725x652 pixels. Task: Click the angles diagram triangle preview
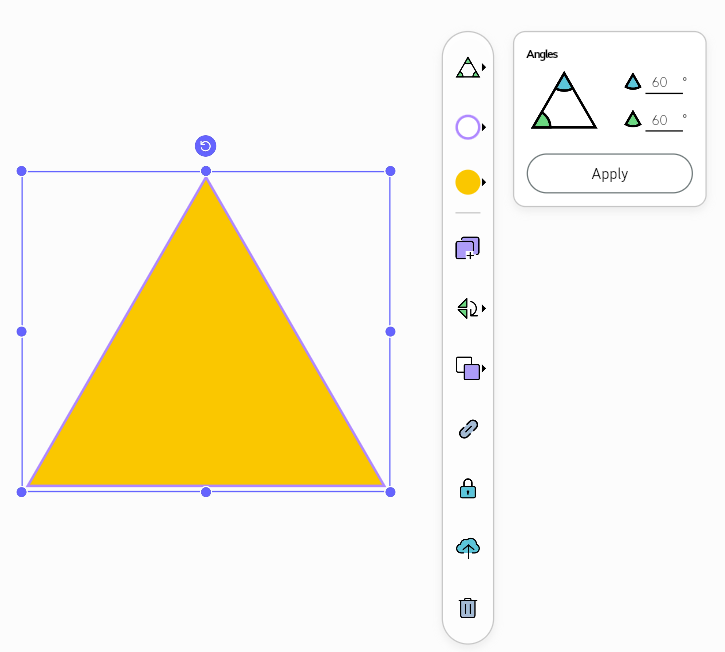click(564, 100)
